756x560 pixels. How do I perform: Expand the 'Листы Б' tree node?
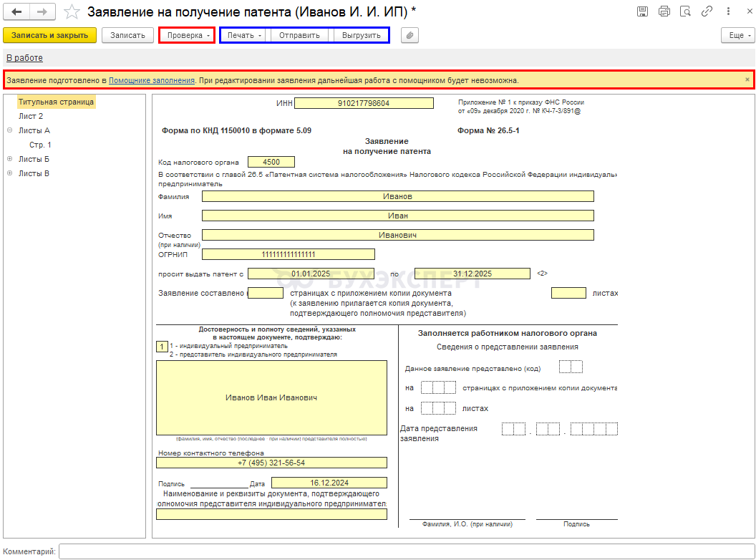(x=9, y=159)
